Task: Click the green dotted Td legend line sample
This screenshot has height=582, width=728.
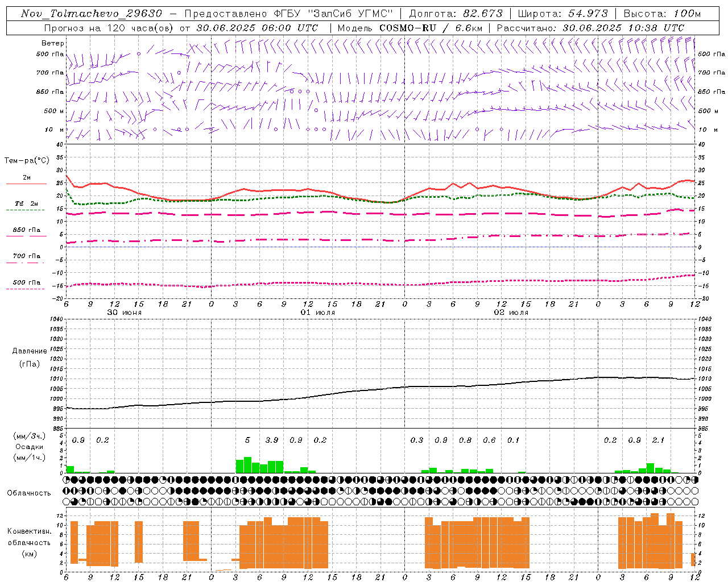Action: coord(25,210)
